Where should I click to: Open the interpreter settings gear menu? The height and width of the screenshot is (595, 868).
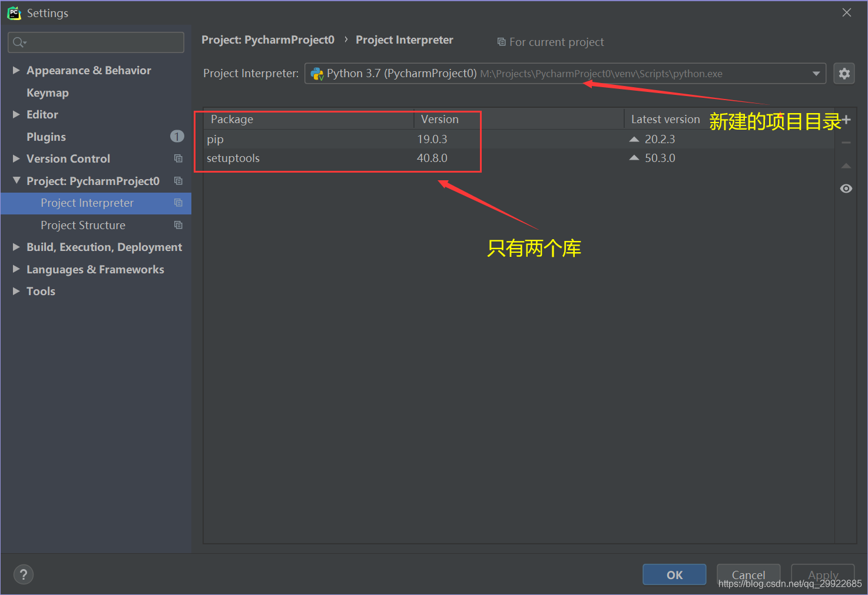click(x=844, y=74)
